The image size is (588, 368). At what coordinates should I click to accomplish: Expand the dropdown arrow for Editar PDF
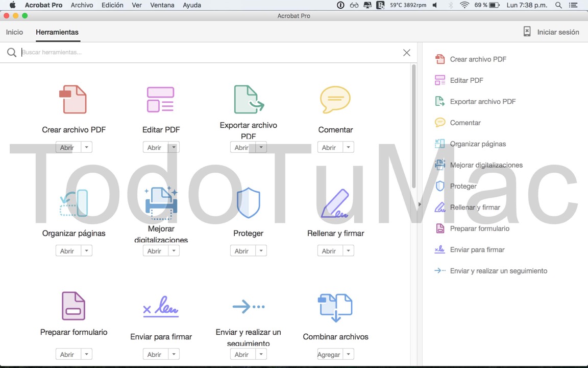(x=174, y=147)
